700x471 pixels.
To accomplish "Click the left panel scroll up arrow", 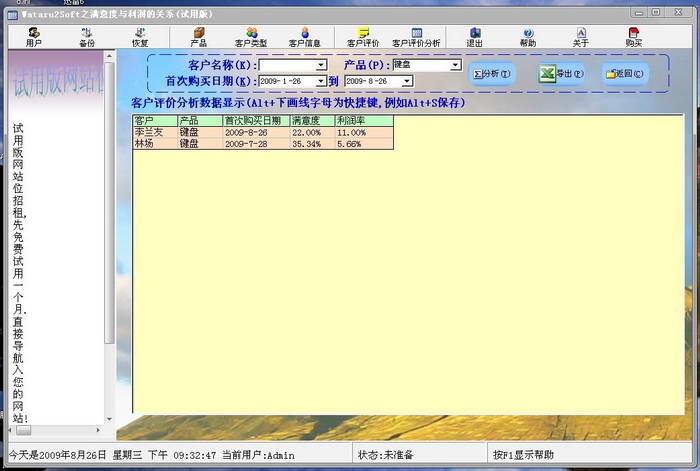I will tap(109, 56).
